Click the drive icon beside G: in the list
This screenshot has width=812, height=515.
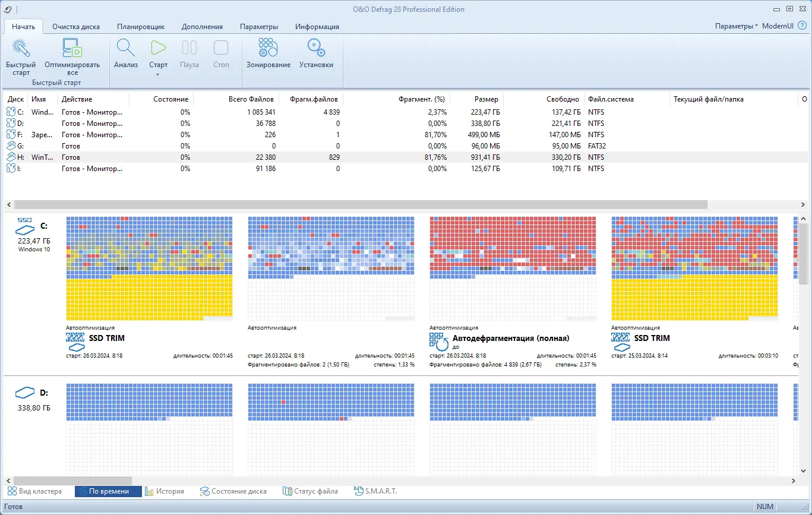[x=11, y=146]
